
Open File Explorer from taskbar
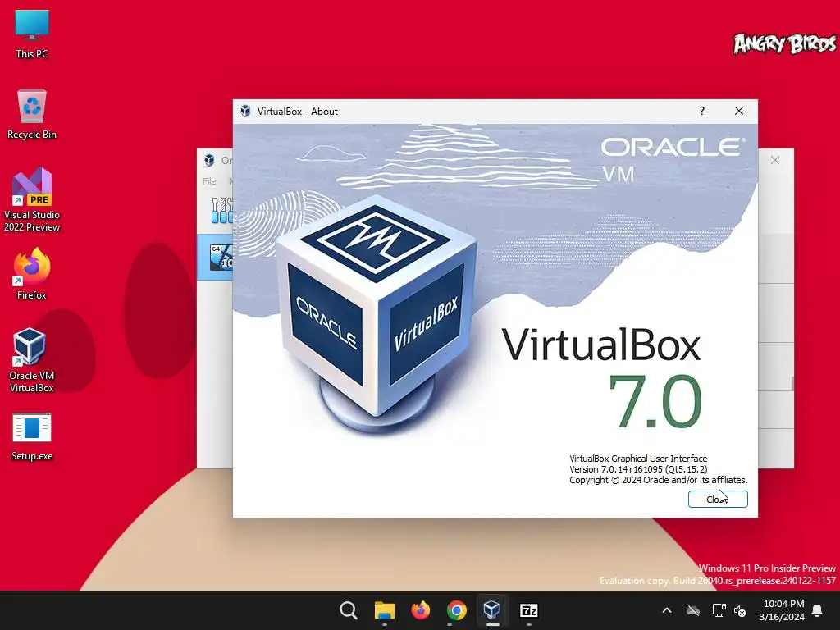384,610
